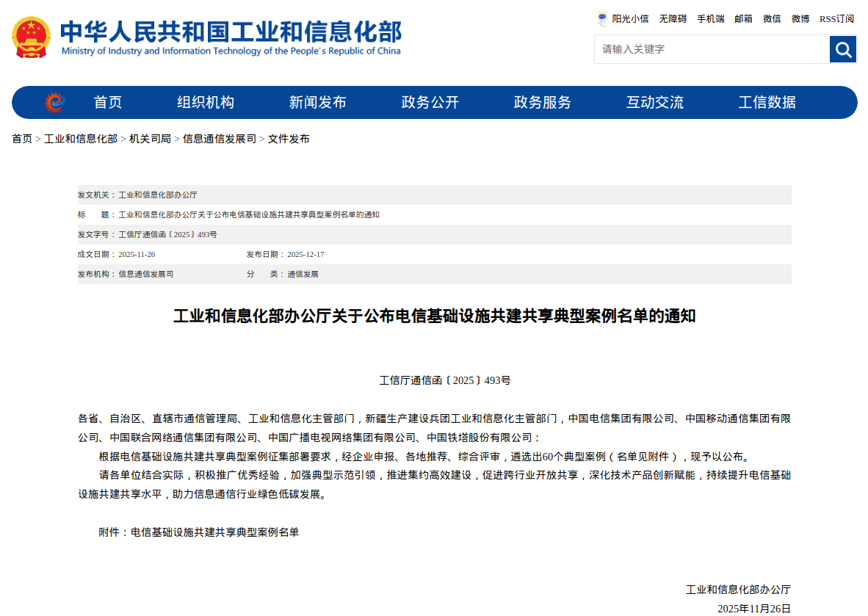Select 组织机构 in the main navigation

click(x=206, y=102)
